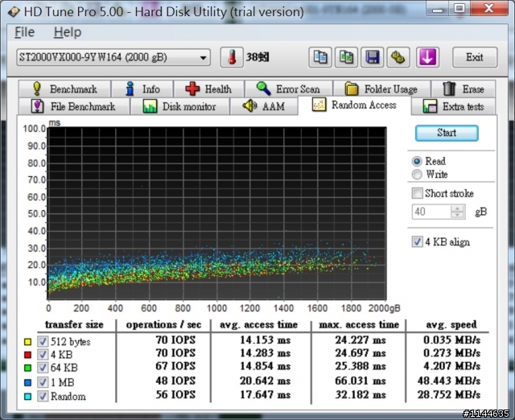
Task: Uncheck the 4 KB transfer size
Action: click(x=43, y=354)
